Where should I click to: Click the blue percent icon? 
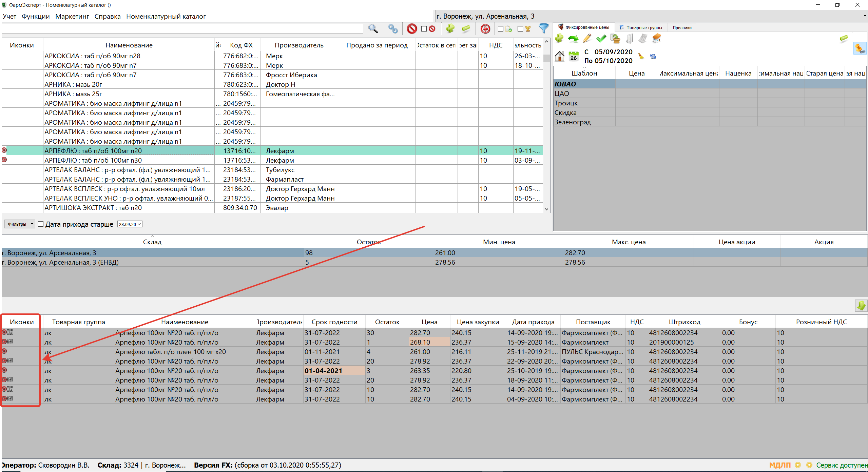[653, 56]
